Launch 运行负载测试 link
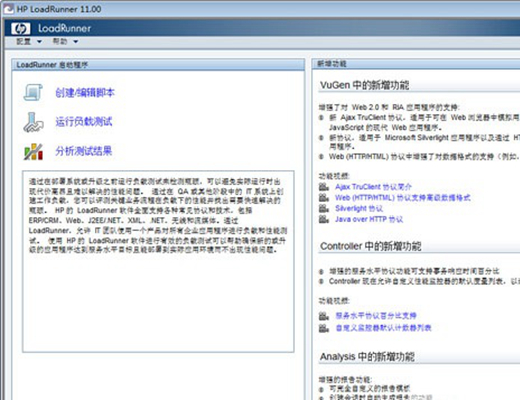This screenshot has height=400, width=520. [84, 122]
